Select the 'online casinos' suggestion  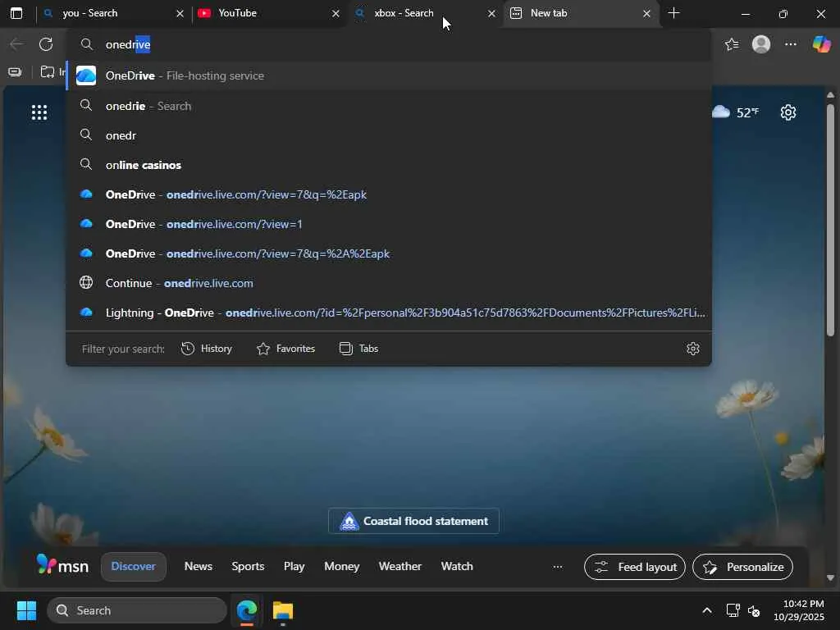pos(389,165)
